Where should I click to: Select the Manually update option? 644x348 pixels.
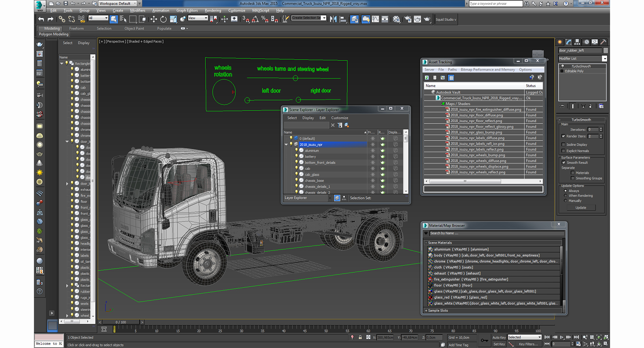tap(566, 201)
